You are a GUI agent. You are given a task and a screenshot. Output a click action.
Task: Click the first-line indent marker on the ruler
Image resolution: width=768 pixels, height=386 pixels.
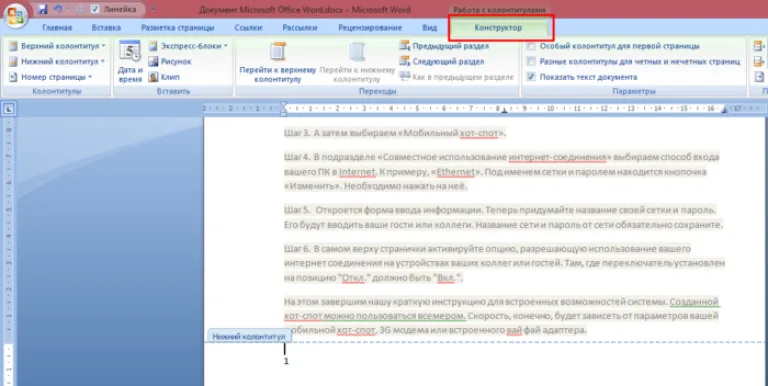tap(283, 105)
